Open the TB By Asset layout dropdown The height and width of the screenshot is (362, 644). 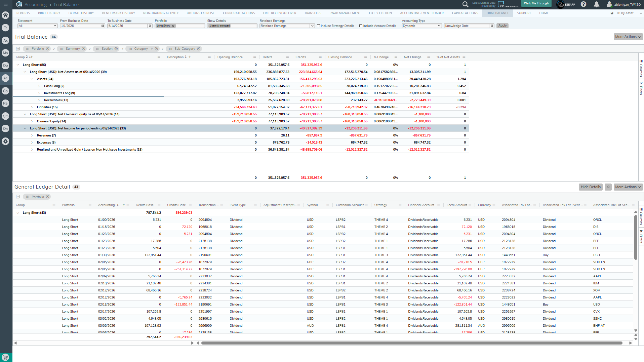pyautogui.click(x=627, y=13)
